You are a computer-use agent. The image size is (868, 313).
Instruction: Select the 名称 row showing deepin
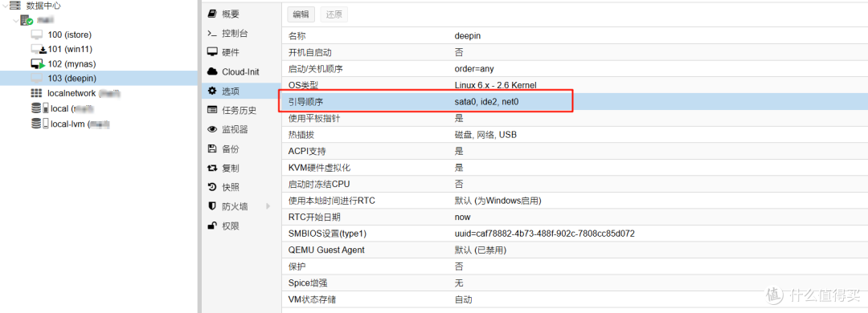(575, 36)
